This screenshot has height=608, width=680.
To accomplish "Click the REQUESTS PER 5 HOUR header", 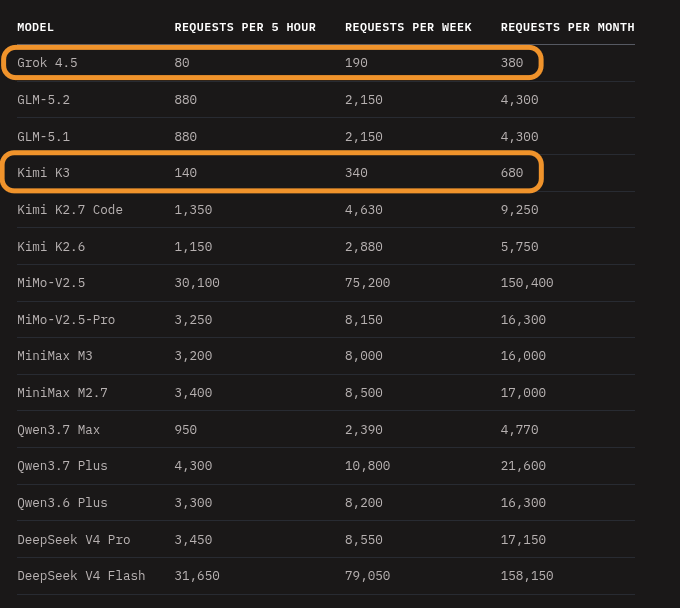I will 245,27.
